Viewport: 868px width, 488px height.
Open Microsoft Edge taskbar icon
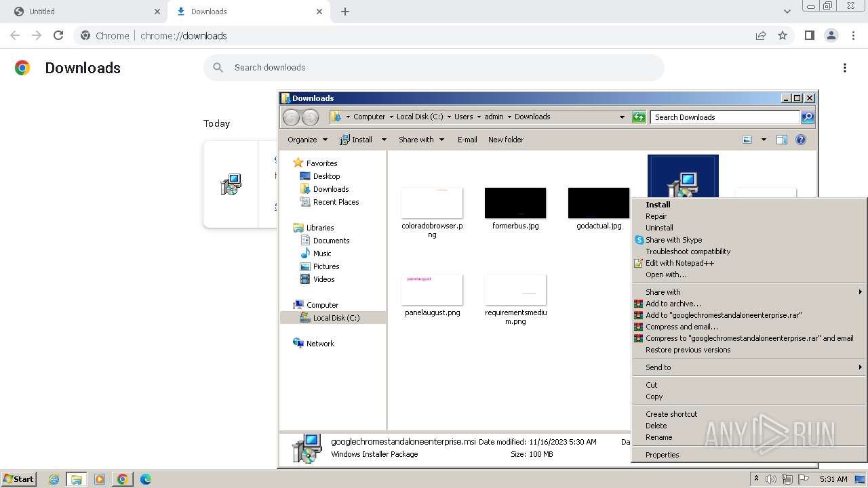click(x=145, y=479)
